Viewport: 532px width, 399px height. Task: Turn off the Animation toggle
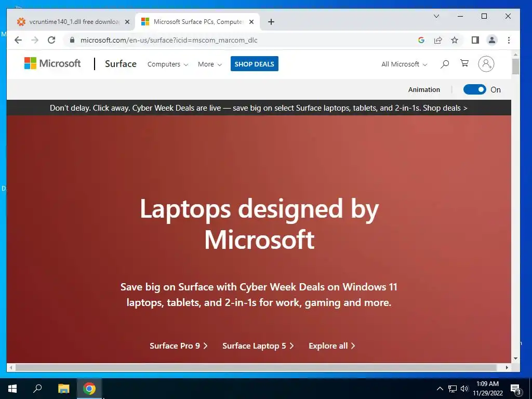[x=474, y=89]
